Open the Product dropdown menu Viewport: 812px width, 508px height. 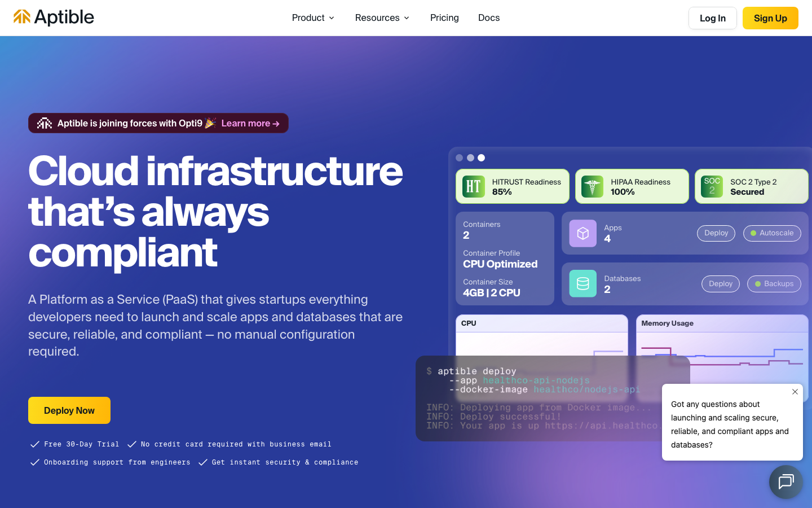pos(313,18)
